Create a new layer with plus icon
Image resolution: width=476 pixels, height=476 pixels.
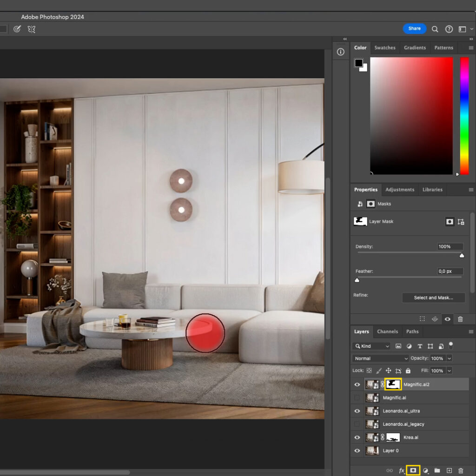[x=449, y=470]
